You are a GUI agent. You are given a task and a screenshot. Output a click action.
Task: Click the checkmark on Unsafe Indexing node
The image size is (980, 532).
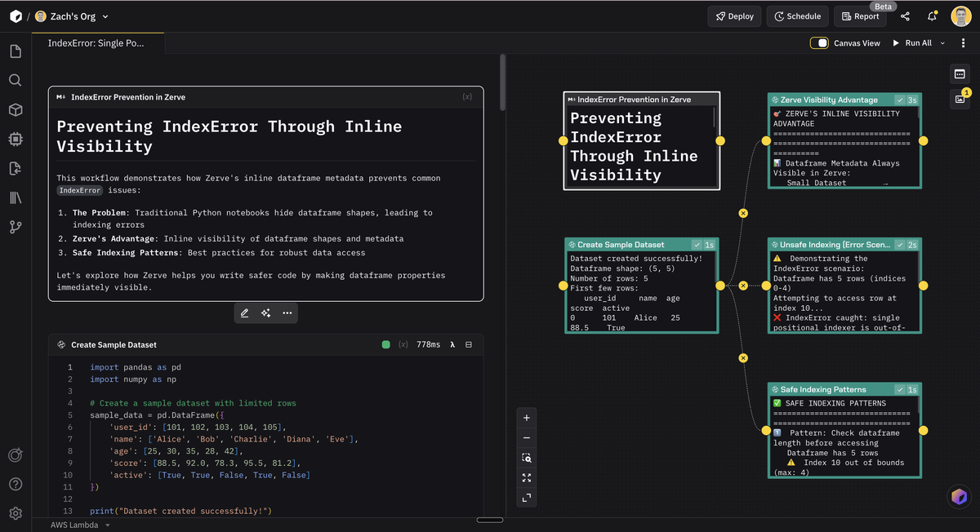pos(899,245)
